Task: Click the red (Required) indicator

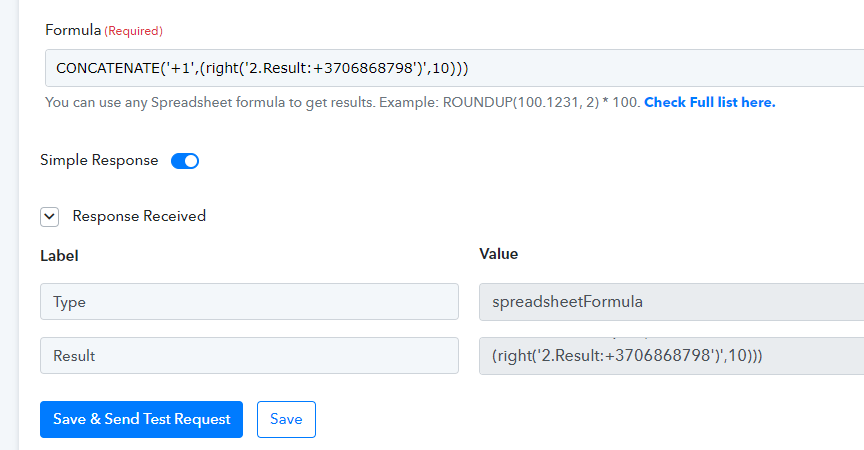Action: pos(133,31)
